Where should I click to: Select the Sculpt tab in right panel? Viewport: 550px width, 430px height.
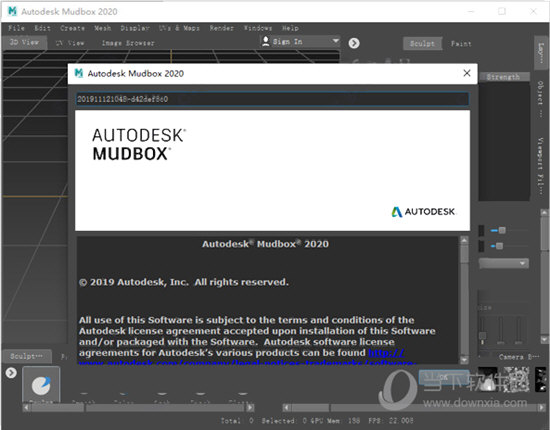[422, 43]
